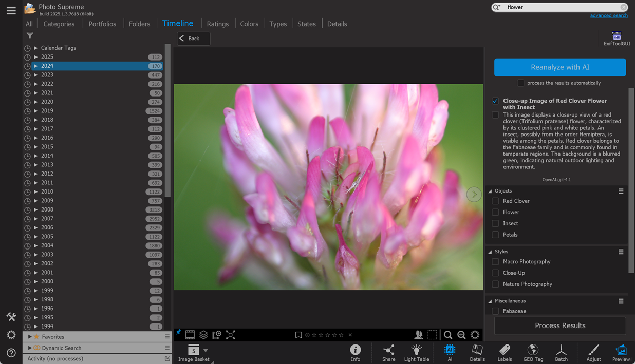Expand the Calendar Tags node
Image resolution: width=635 pixels, height=364 pixels.
coord(35,48)
